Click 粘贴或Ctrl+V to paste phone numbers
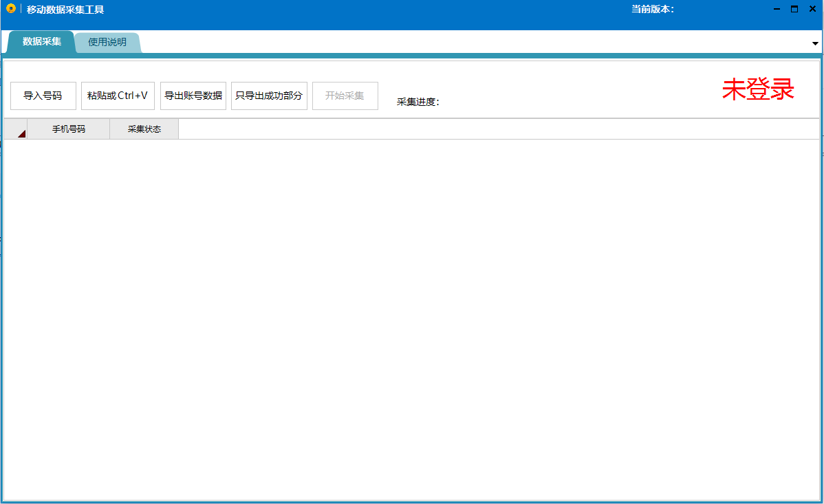 (x=118, y=96)
